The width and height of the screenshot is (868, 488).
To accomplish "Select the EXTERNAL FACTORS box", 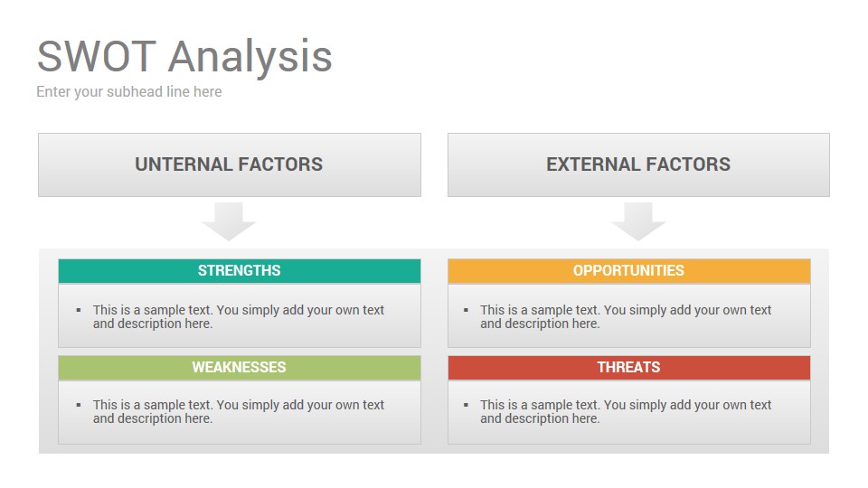I will point(638,164).
